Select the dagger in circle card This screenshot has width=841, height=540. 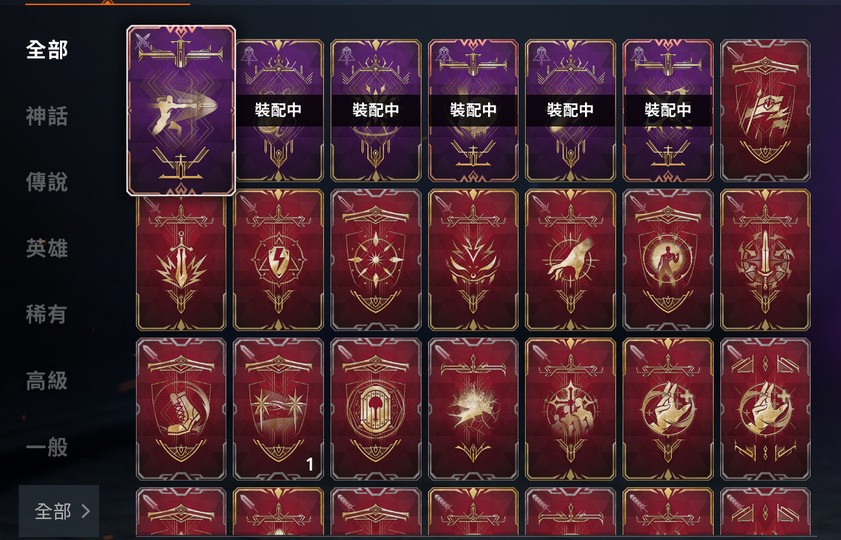tap(765, 260)
